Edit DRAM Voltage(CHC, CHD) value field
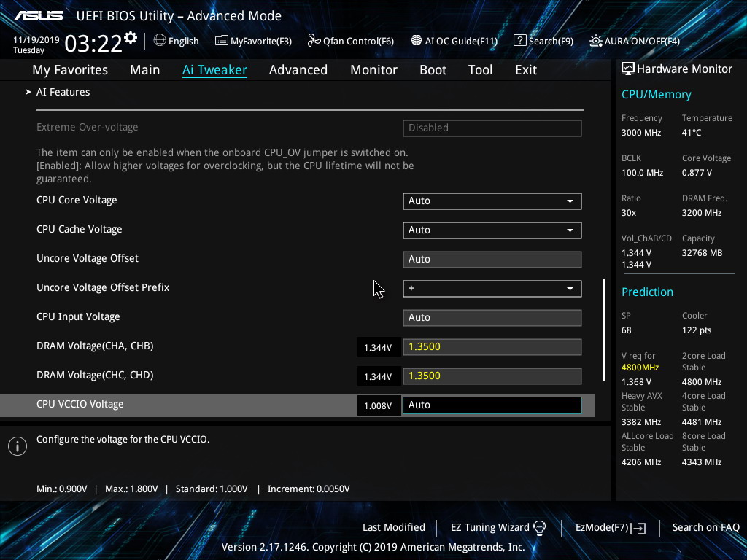The width and height of the screenshot is (747, 560). (x=492, y=376)
